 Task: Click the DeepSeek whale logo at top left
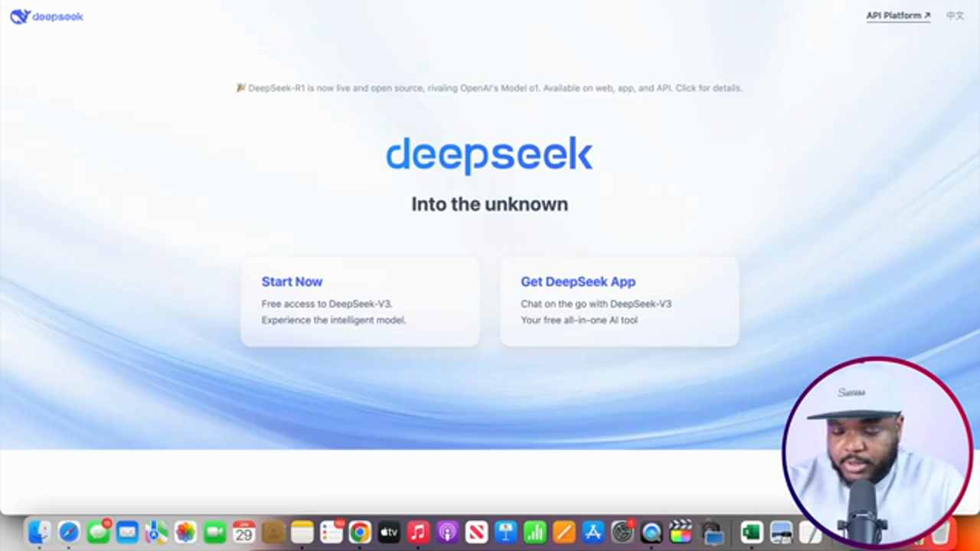point(47,16)
